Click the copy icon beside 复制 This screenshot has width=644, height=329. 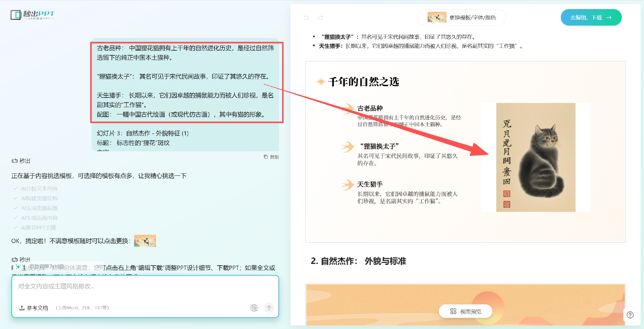pyautogui.click(x=266, y=157)
